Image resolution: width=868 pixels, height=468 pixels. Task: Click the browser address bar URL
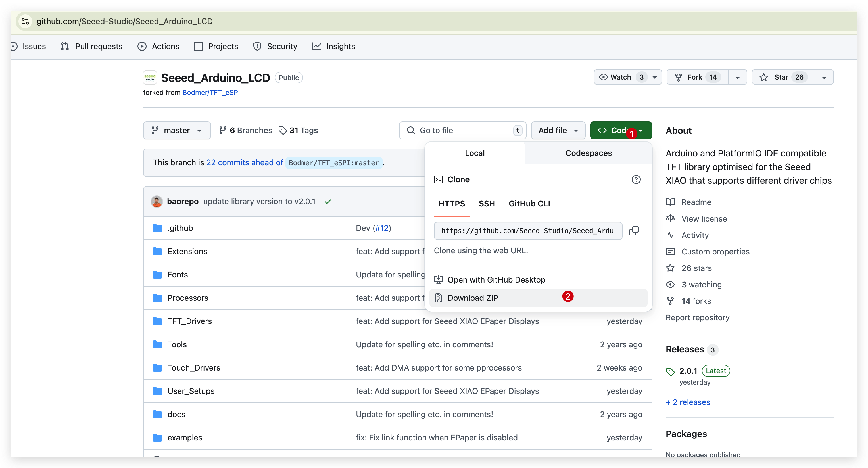click(124, 21)
